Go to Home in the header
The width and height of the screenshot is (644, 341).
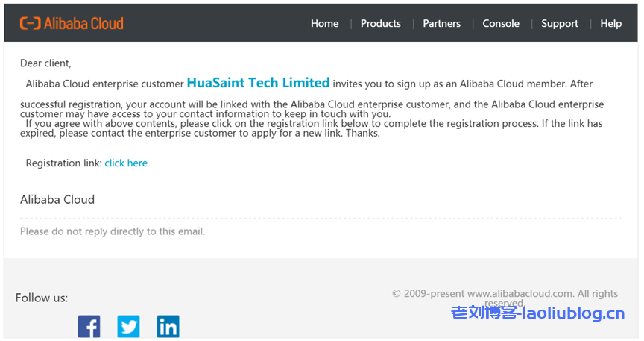(x=324, y=23)
